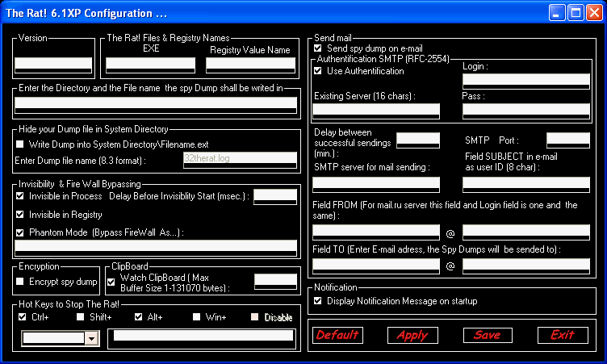
Task: Minimize the configuration window
Action: [558, 12]
